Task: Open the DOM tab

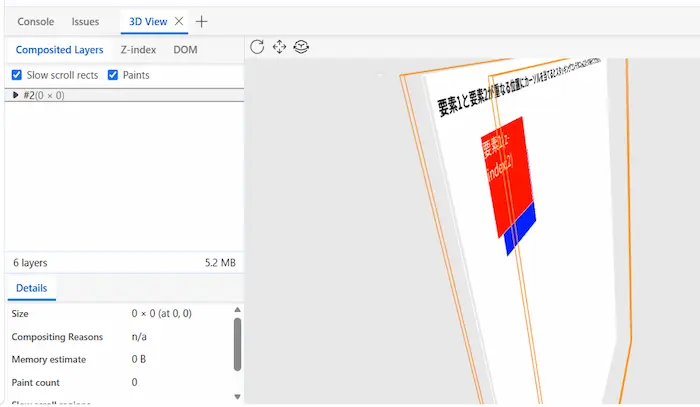Action: (185, 50)
